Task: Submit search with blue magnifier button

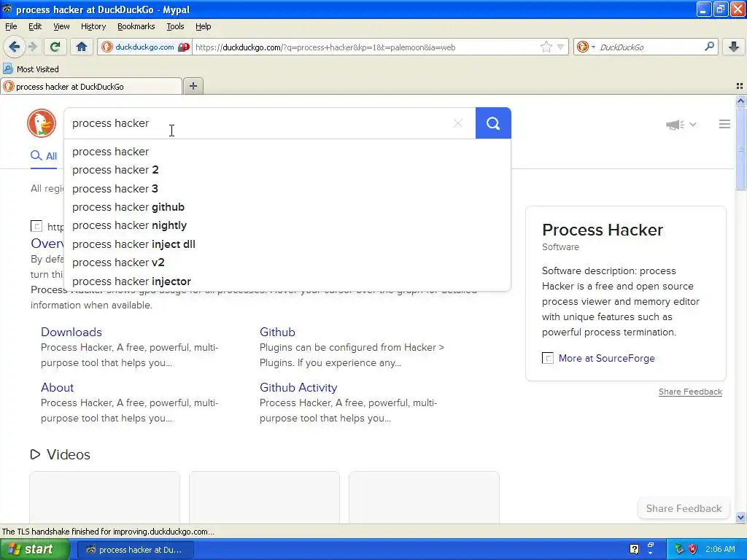Action: [493, 123]
